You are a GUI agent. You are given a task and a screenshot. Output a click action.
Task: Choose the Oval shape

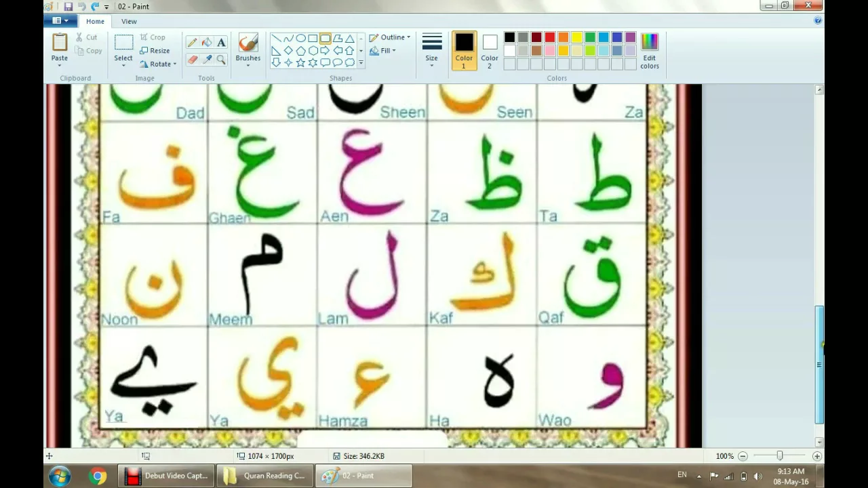click(300, 39)
